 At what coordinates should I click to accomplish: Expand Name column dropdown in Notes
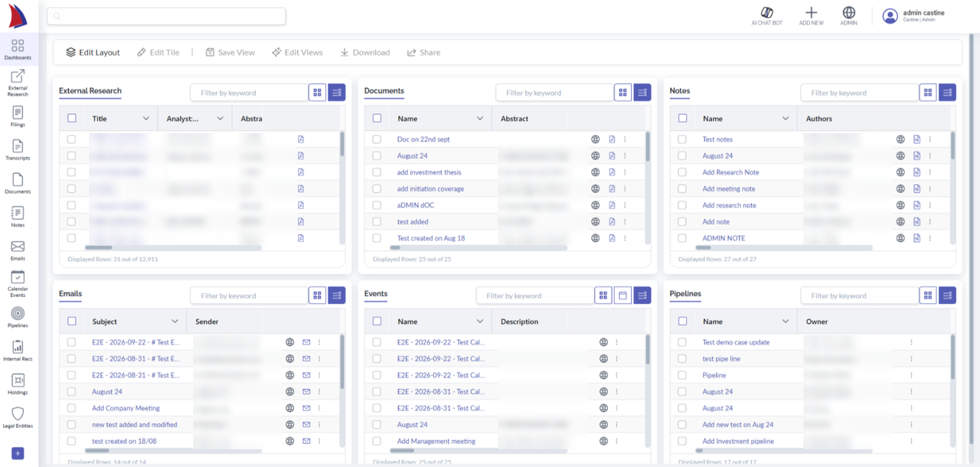[786, 119]
